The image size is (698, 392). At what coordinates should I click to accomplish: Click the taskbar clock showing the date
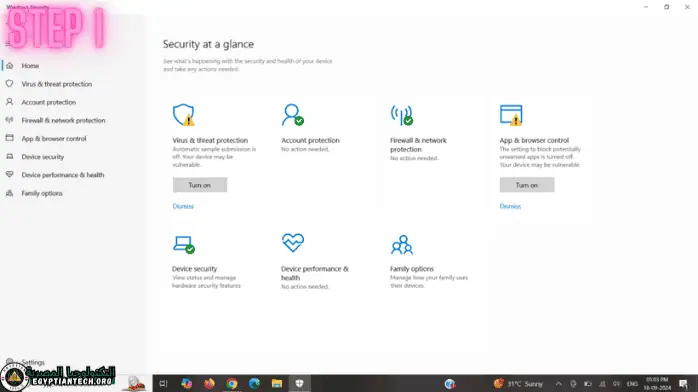tap(657, 384)
